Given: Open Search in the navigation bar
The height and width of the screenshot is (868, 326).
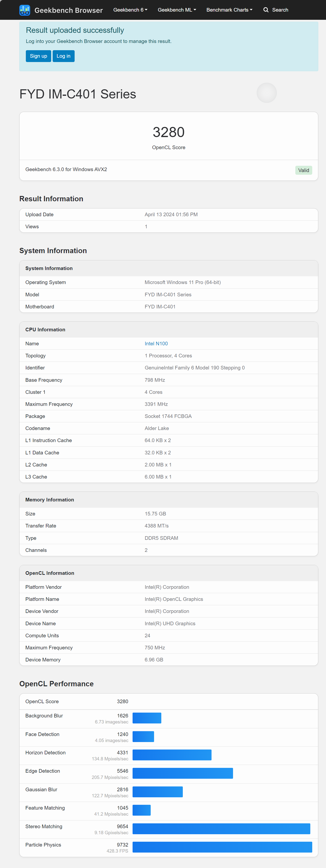Looking at the screenshot, I should click(276, 10).
